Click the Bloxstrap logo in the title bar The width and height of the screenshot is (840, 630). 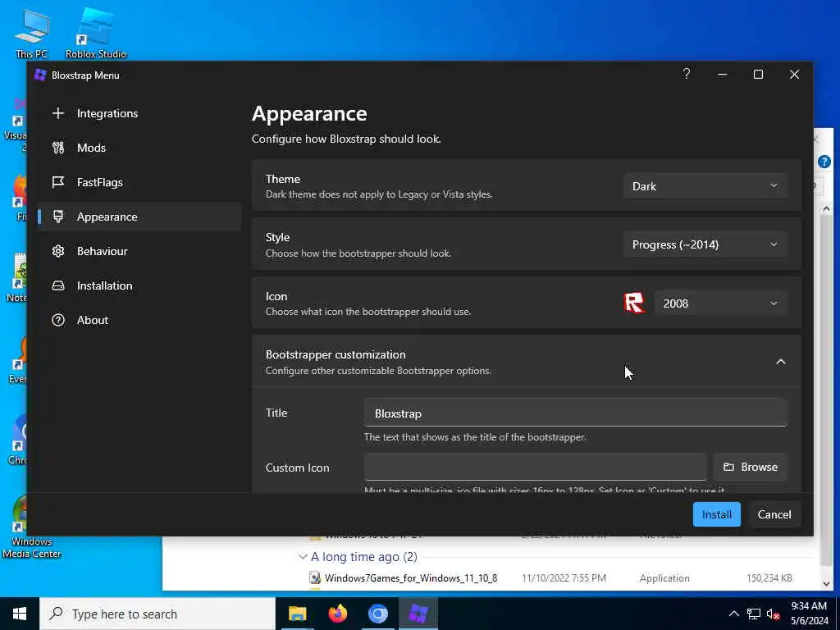click(40, 75)
